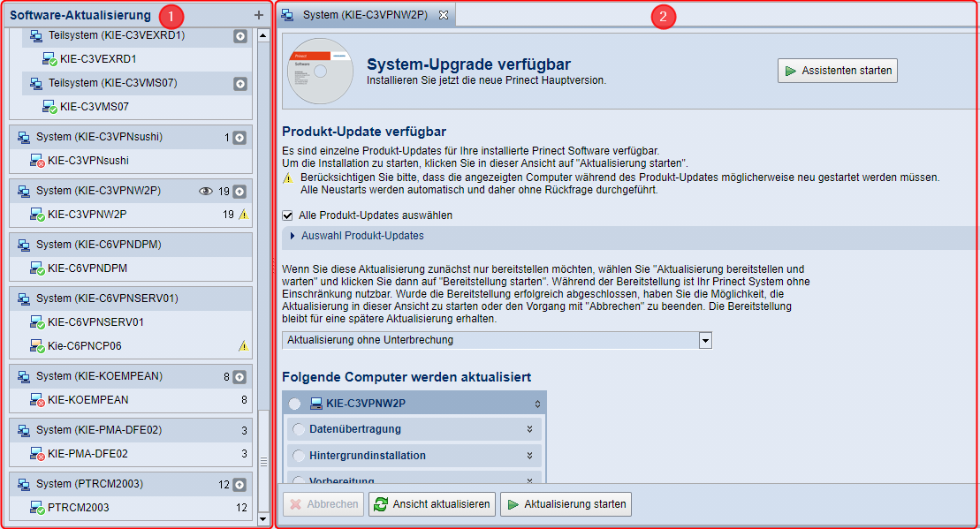
Task: Toggle the eye icon on System (KIE-C3VPNW2P)
Action: (206, 191)
